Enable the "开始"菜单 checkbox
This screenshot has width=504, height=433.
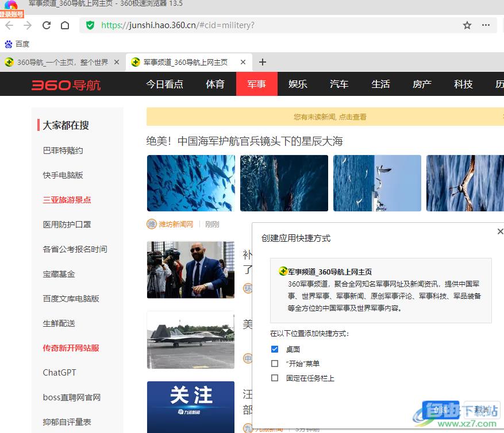click(275, 364)
